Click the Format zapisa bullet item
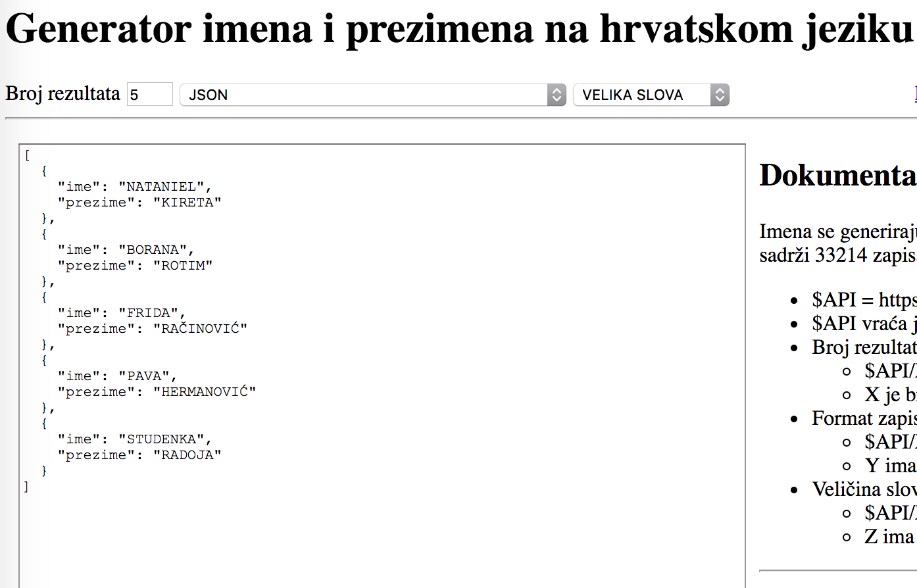The image size is (917, 588). pos(863,418)
